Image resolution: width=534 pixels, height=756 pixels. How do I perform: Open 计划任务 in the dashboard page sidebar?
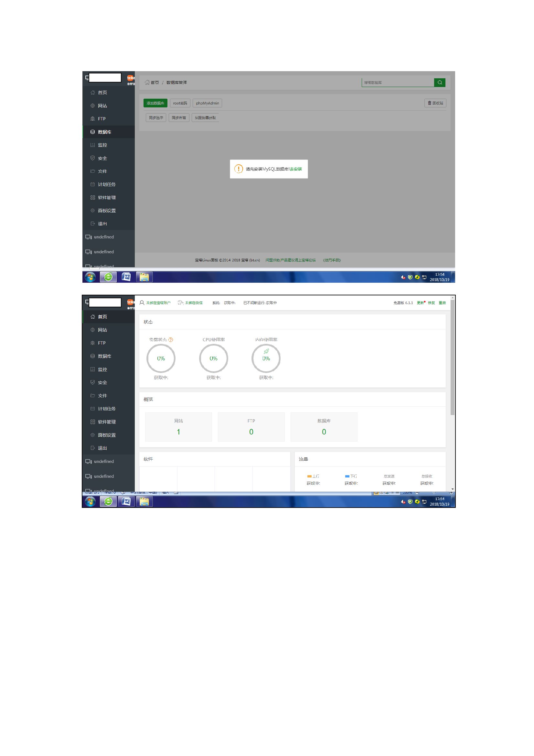tap(109, 409)
